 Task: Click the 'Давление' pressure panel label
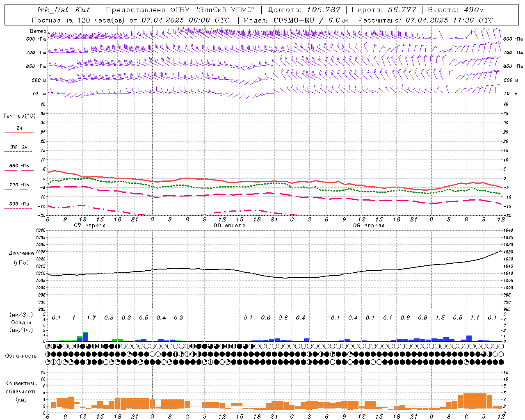coord(21,253)
